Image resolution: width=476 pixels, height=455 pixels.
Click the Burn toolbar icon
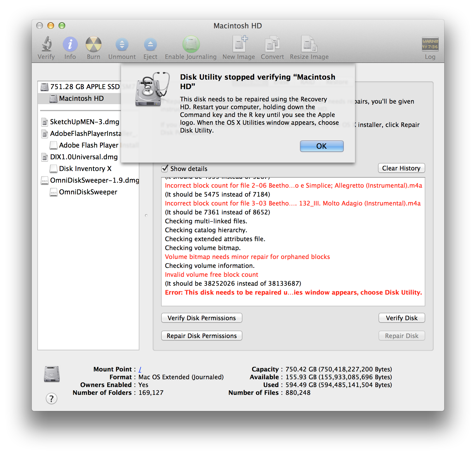point(93,44)
